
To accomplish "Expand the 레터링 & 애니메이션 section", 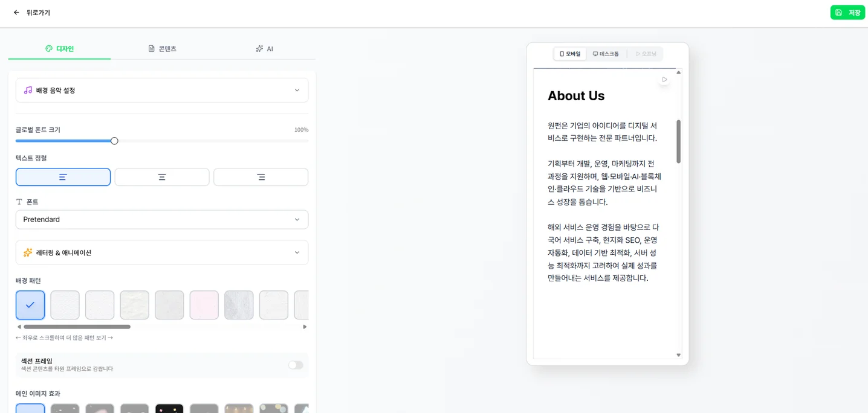I will [x=162, y=253].
